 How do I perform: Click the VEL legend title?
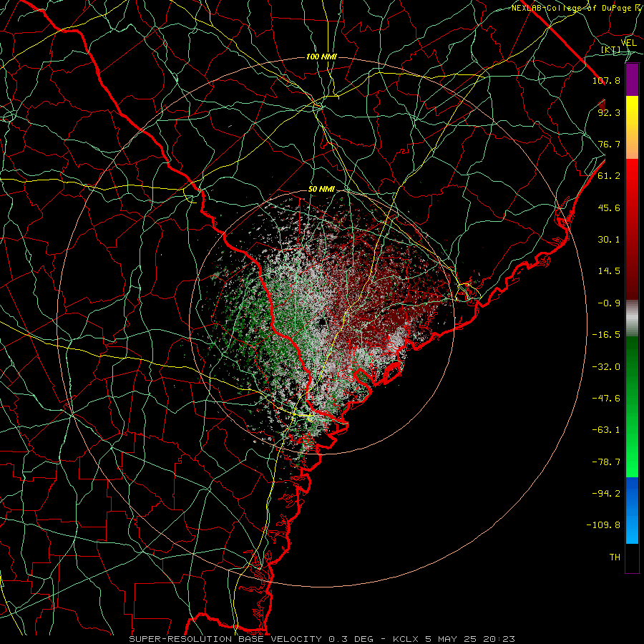(628, 43)
